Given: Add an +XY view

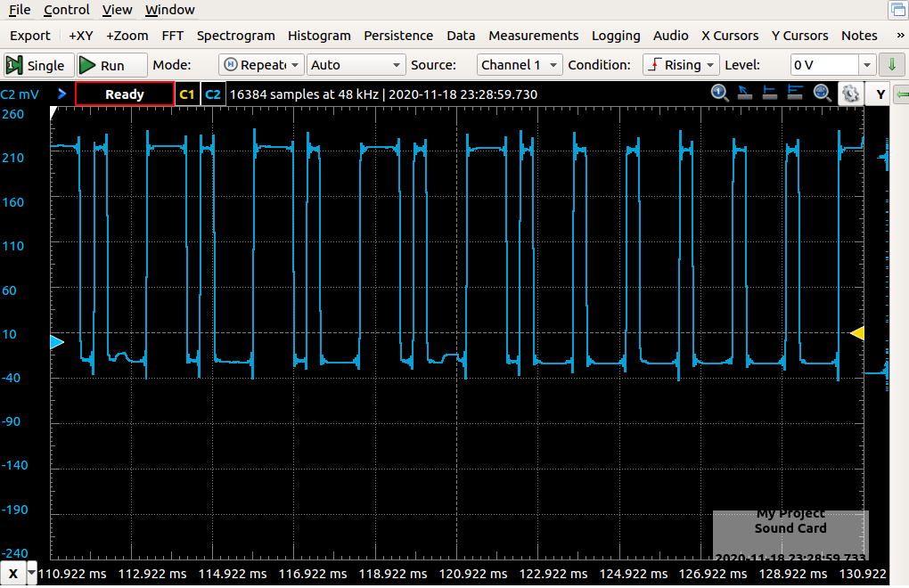Looking at the screenshot, I should coord(80,36).
